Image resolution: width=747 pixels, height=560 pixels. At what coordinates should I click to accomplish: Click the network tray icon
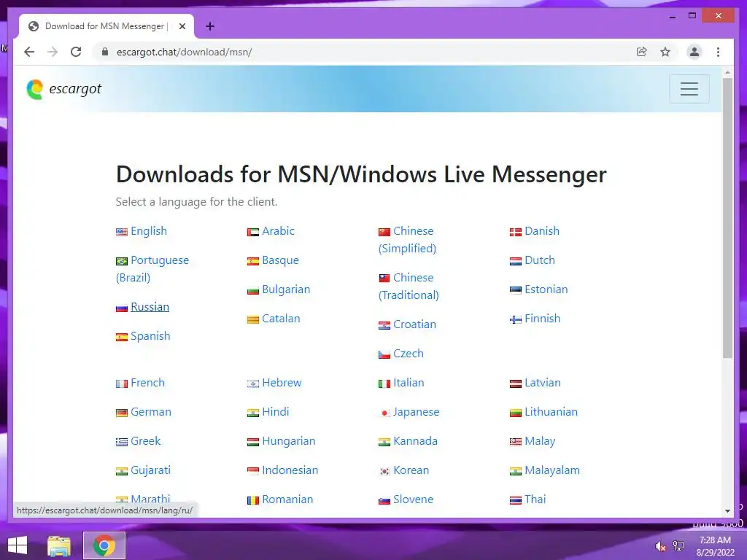click(678, 546)
